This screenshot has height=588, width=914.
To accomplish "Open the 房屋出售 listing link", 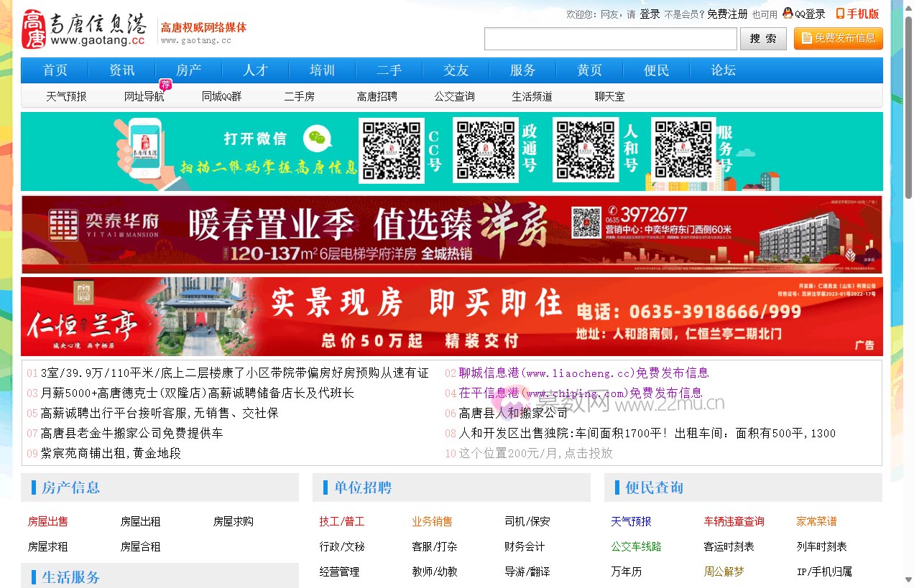I will tap(47, 521).
